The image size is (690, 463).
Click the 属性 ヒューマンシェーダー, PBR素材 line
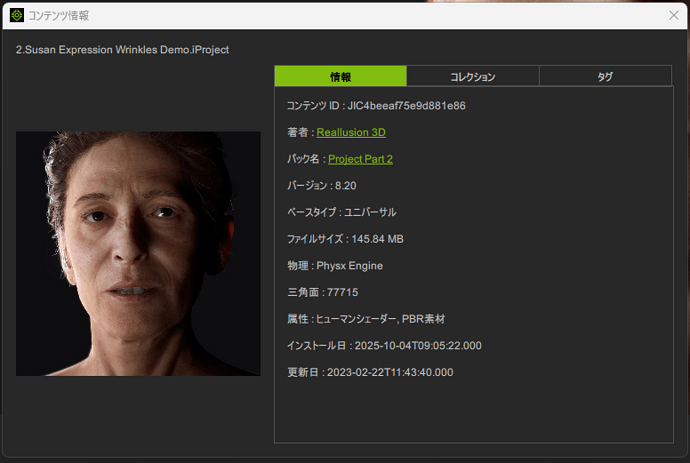click(x=366, y=319)
